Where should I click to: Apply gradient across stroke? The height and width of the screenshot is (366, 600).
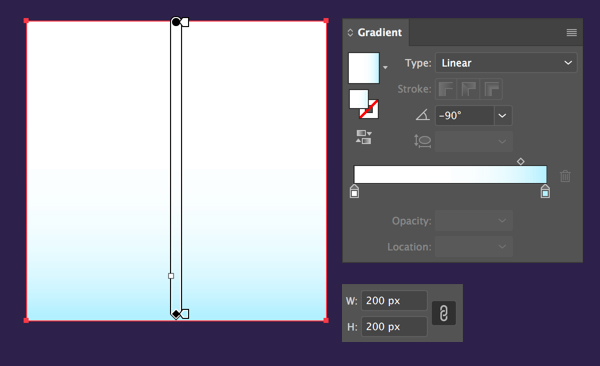tap(491, 89)
